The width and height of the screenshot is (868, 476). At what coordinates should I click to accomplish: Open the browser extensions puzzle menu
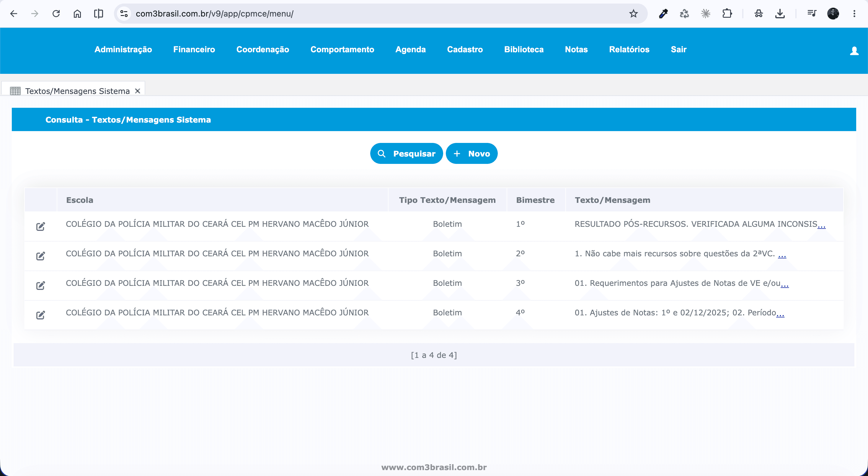click(727, 14)
